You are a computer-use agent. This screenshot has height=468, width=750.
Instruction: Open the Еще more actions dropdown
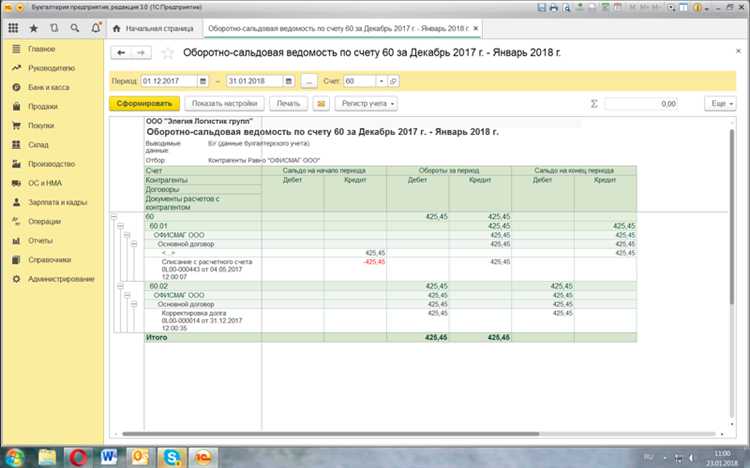[x=720, y=104]
